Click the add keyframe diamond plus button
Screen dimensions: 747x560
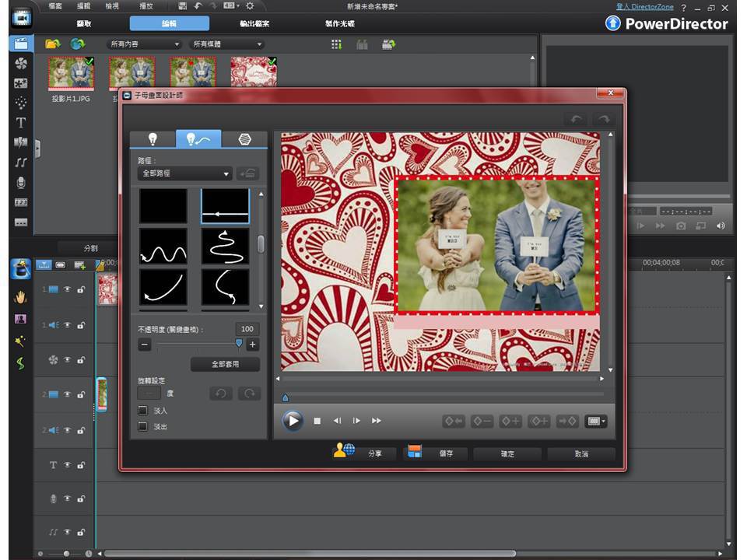pos(510,421)
